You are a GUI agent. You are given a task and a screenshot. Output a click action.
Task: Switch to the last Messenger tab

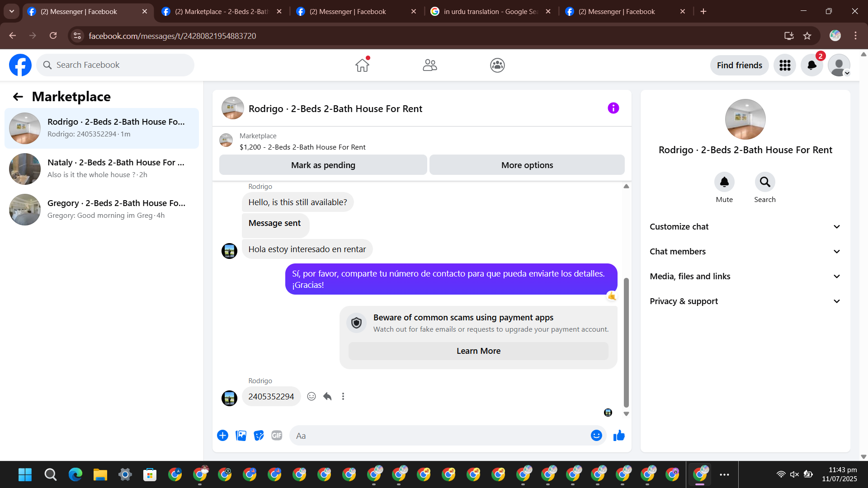(x=625, y=12)
